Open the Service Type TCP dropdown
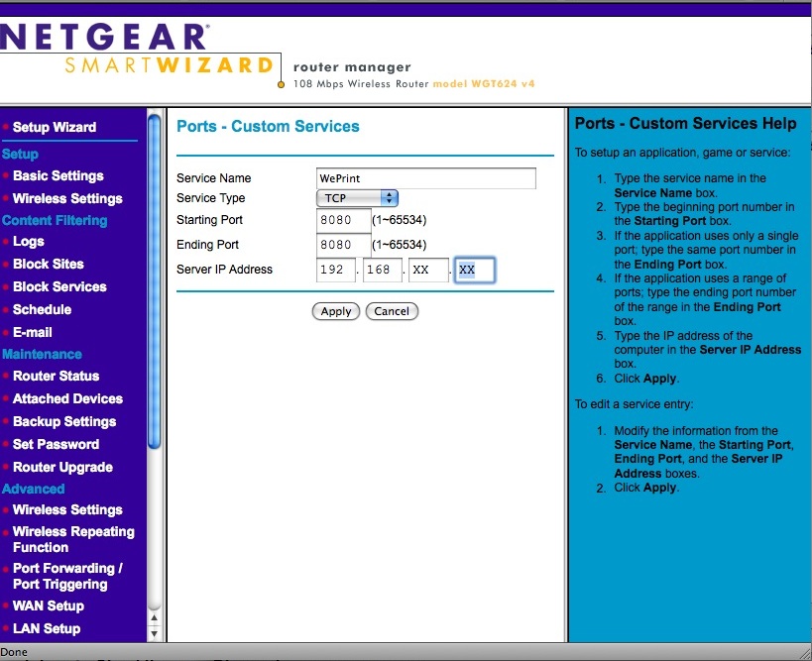Screen dimensions: 812x661 pos(357,198)
